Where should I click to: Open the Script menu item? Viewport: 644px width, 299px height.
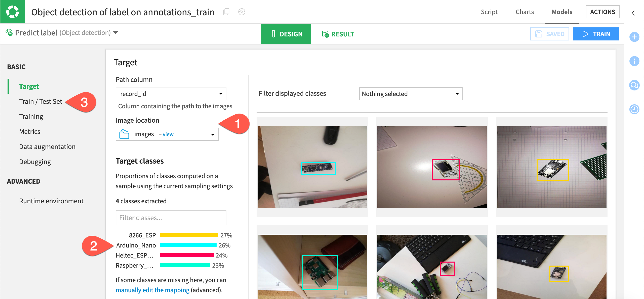click(x=489, y=12)
